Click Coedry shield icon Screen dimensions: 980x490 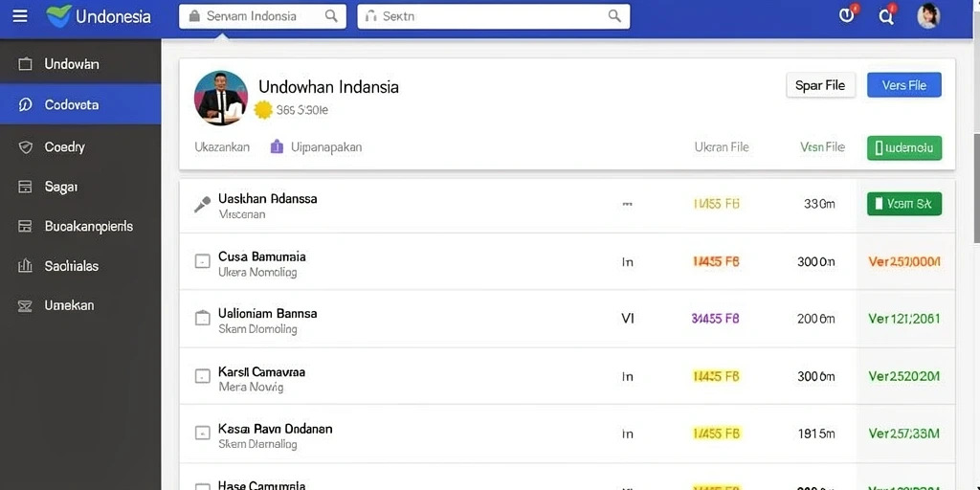pos(25,146)
